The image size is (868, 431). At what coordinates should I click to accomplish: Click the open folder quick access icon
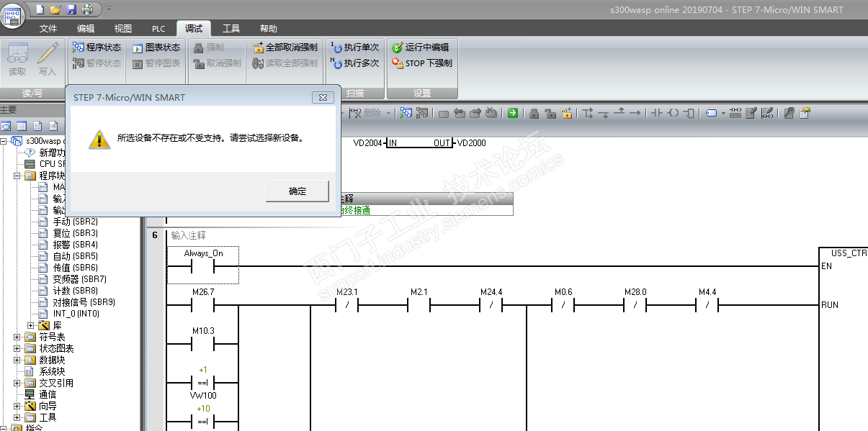click(x=55, y=9)
